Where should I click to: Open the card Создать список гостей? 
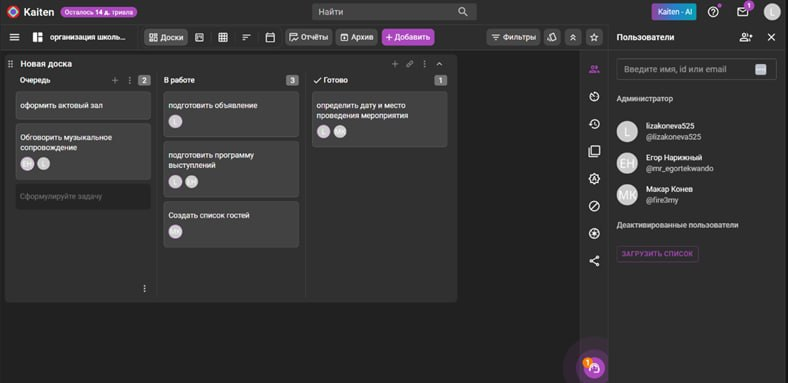(x=231, y=224)
